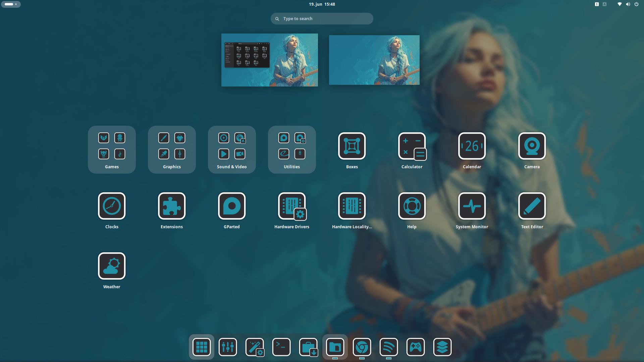This screenshot has height=362, width=644.
Task: Launch the Weather app
Action: (112, 266)
